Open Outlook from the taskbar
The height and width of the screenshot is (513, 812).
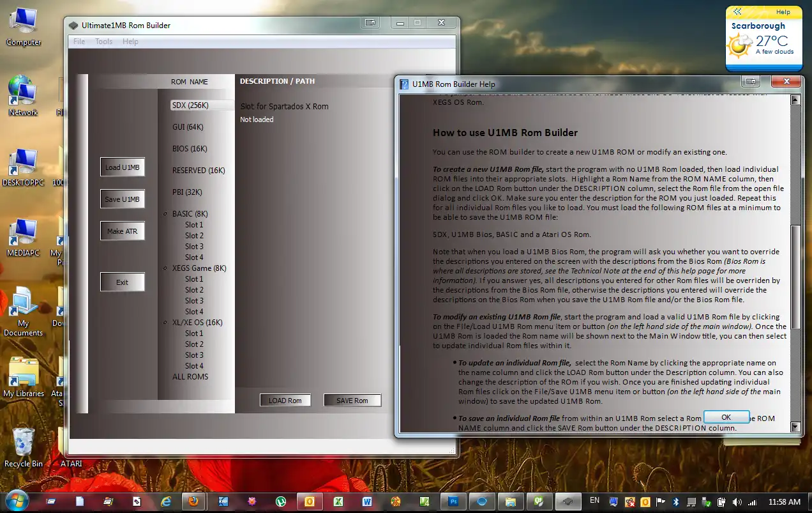point(310,502)
